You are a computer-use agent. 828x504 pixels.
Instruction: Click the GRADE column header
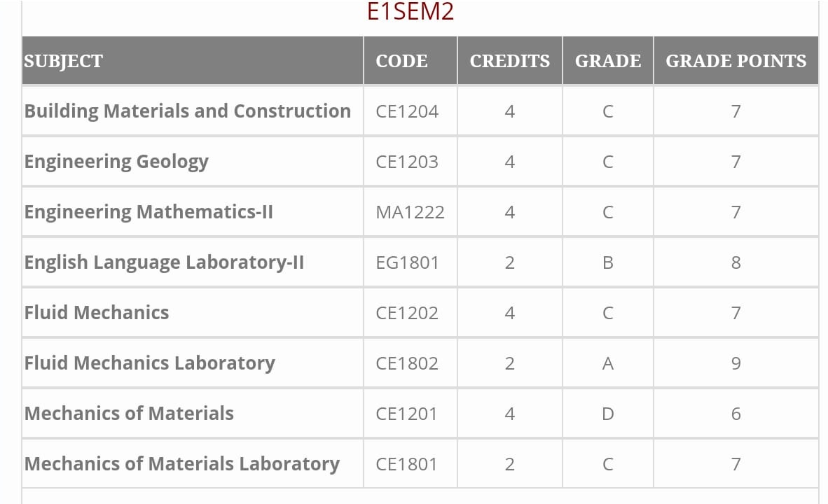[608, 61]
